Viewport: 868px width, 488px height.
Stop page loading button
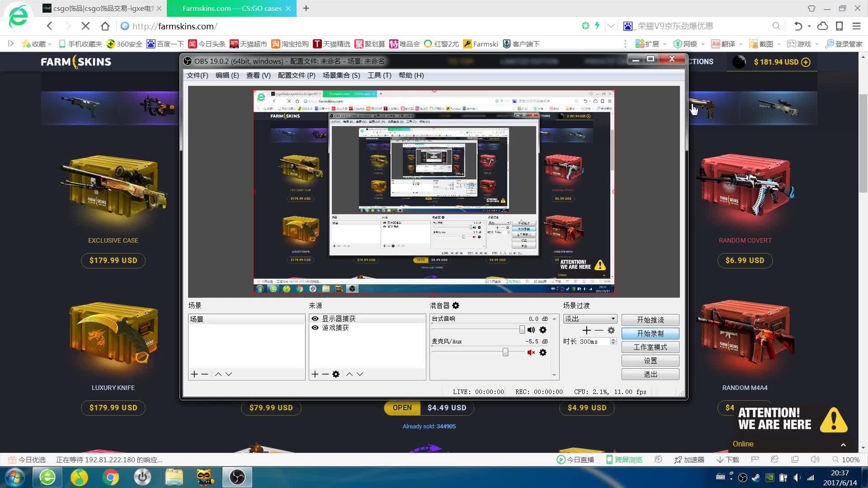[85, 26]
